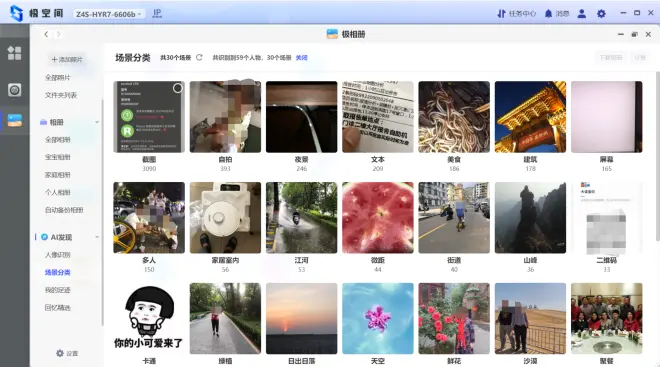The image size is (660, 367).
Task: Click the app grid icon in left dock
Action: tap(14, 53)
